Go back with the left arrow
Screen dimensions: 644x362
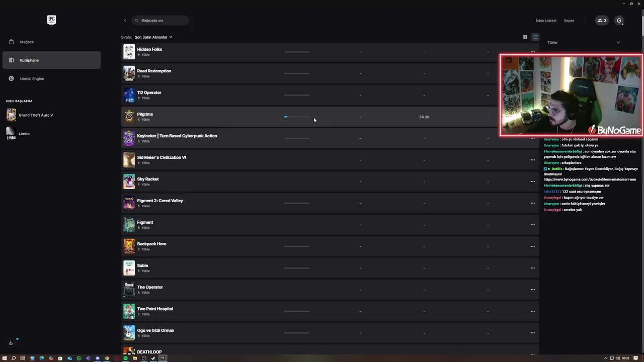(x=125, y=21)
